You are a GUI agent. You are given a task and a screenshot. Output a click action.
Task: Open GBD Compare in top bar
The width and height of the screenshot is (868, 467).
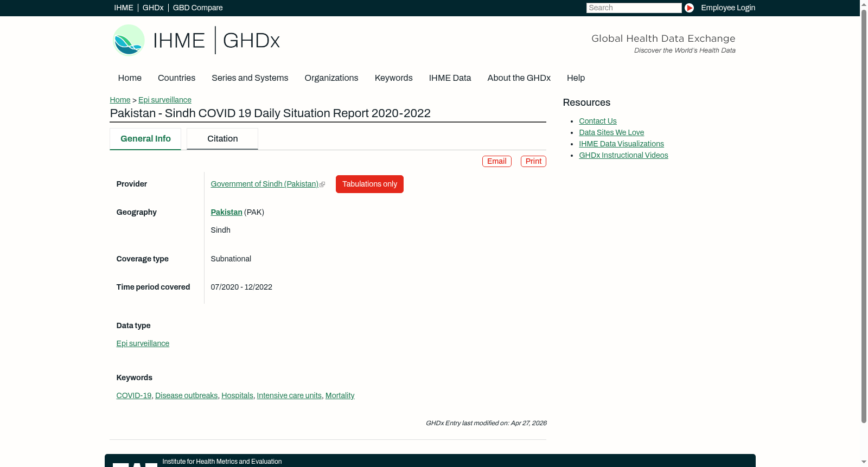coord(197,8)
